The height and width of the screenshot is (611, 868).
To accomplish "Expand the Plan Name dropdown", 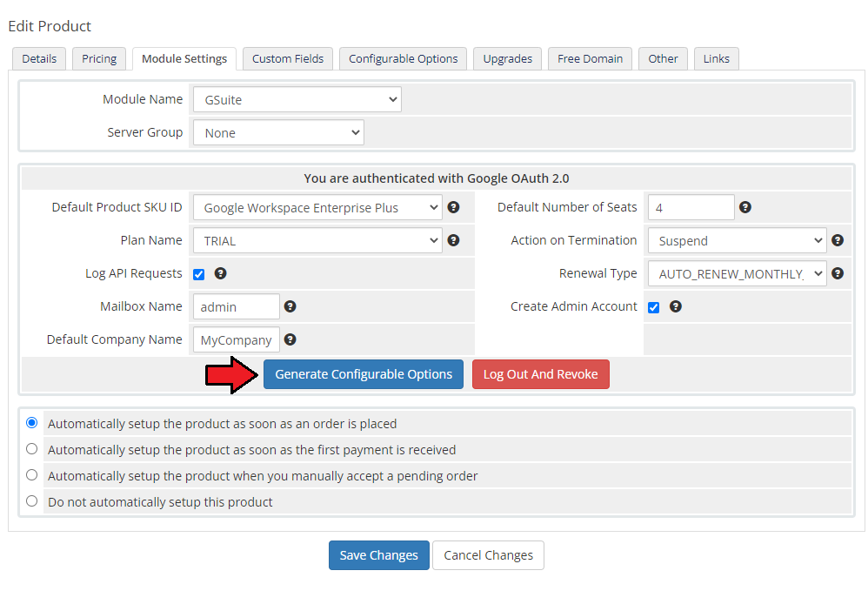I will [x=317, y=241].
